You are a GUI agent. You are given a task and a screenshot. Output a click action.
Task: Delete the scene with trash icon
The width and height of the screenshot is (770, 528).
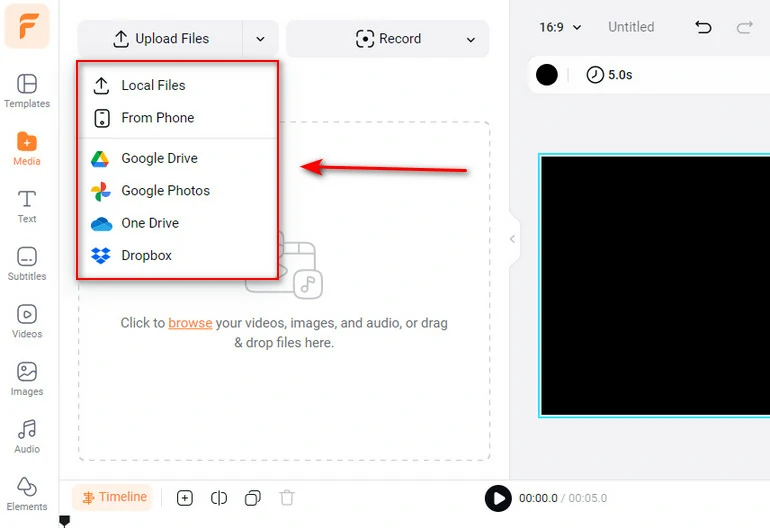click(287, 498)
